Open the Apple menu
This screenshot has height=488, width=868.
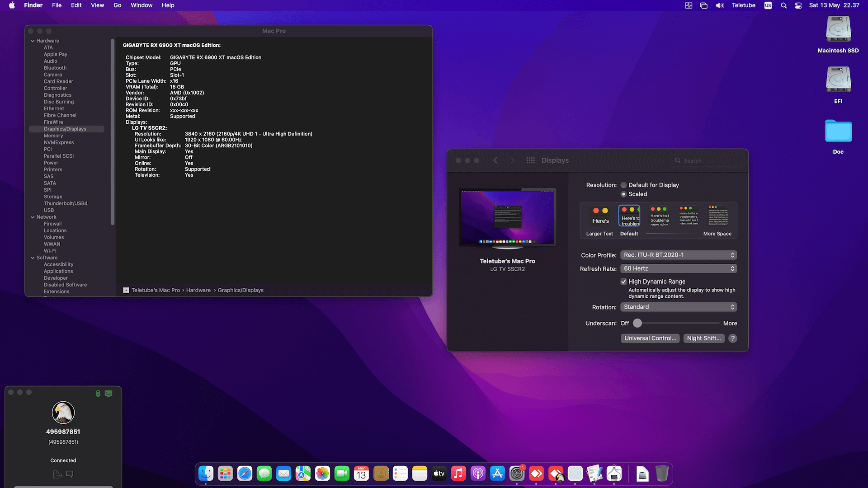[x=12, y=5]
